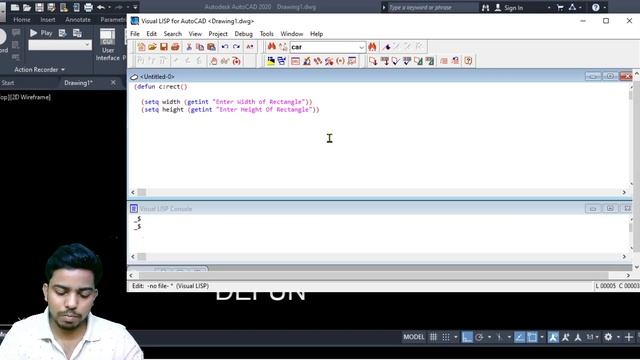Open the Trace window icon

[x=318, y=61]
